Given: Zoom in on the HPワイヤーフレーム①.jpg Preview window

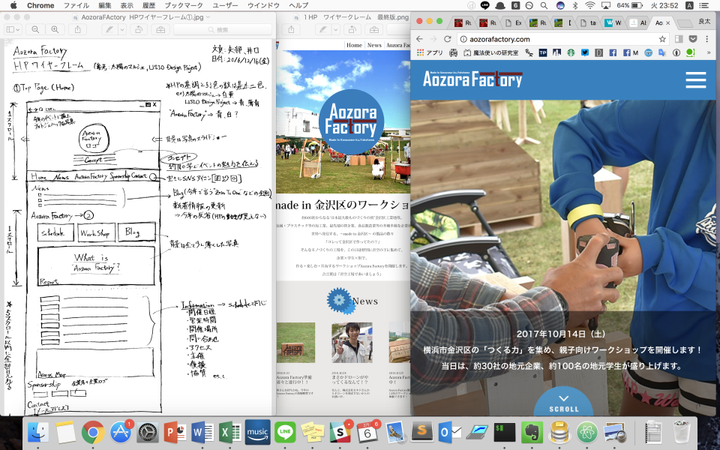Looking at the screenshot, I should coord(55,29).
